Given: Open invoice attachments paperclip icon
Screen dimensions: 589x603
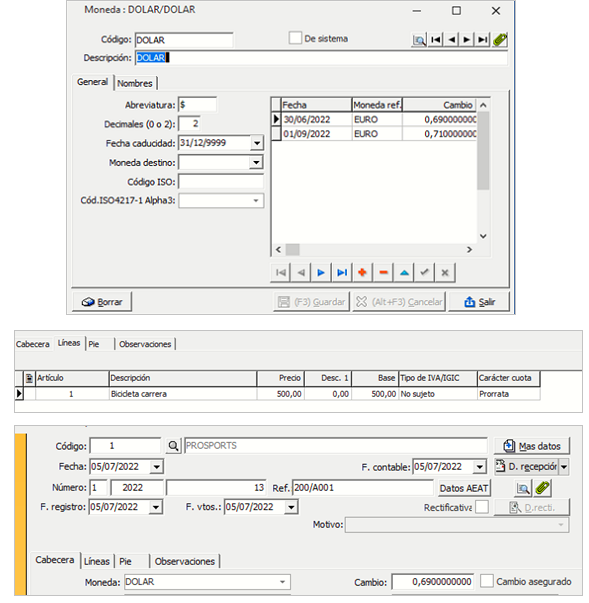Looking at the screenshot, I should (x=542, y=488).
